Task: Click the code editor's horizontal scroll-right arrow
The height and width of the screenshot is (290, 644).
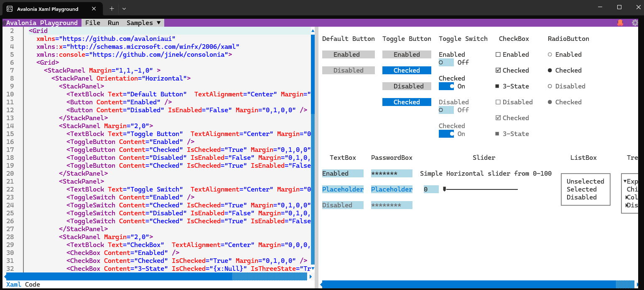Action: click(x=310, y=276)
